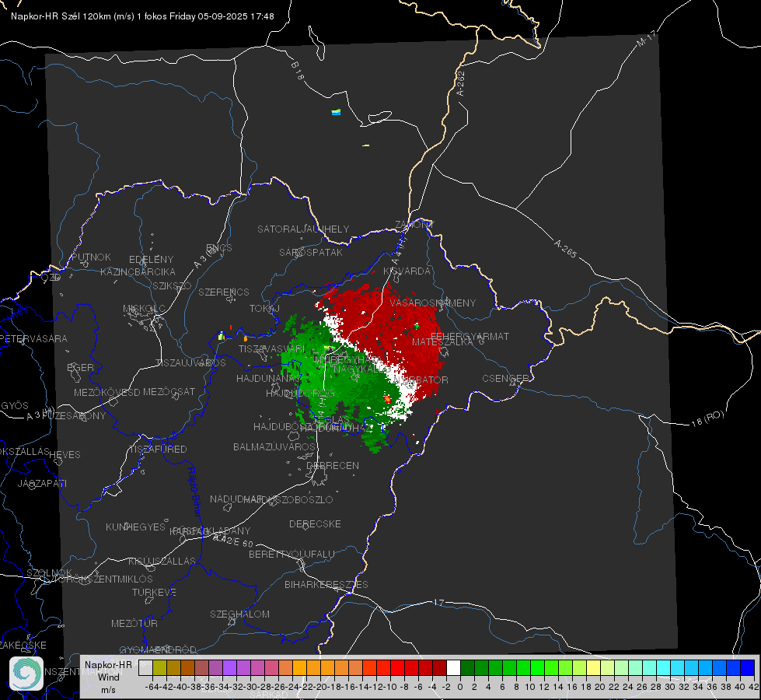Click the BERETTYÓÚJFALU town label

coord(291,554)
